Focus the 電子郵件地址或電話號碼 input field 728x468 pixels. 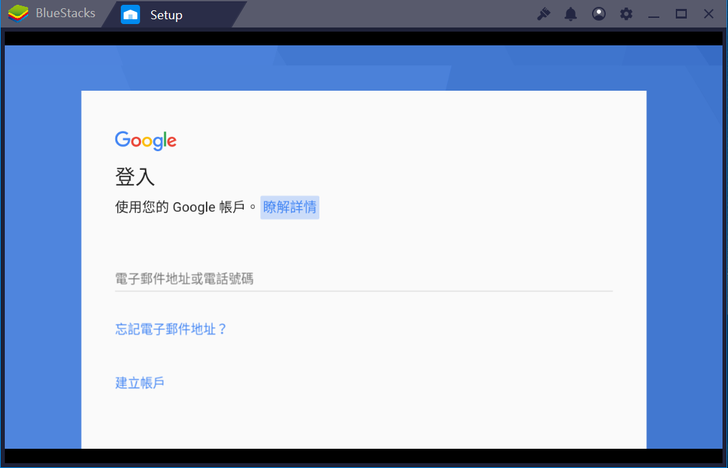coord(364,279)
